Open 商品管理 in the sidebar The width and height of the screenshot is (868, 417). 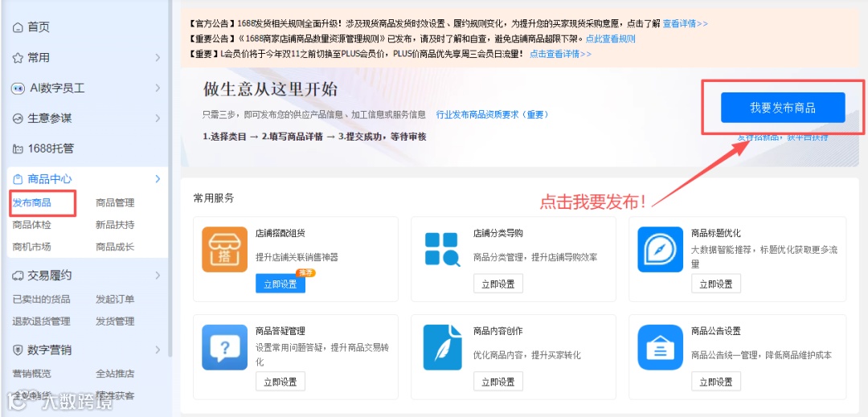(x=115, y=203)
